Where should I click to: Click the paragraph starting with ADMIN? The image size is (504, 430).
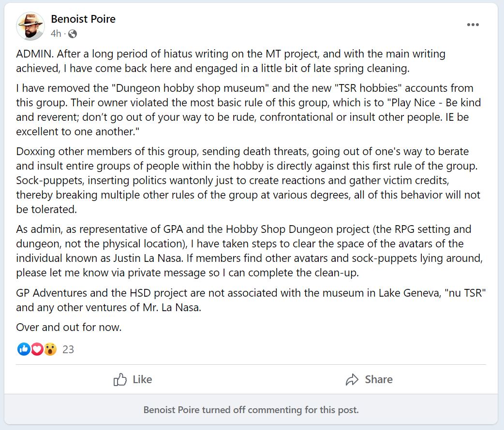(231, 61)
